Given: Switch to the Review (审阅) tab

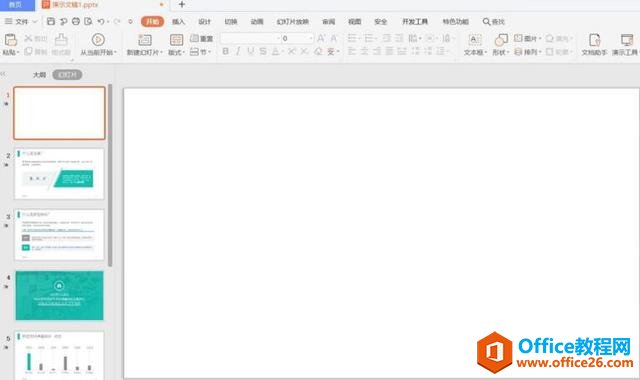Looking at the screenshot, I should 329,22.
